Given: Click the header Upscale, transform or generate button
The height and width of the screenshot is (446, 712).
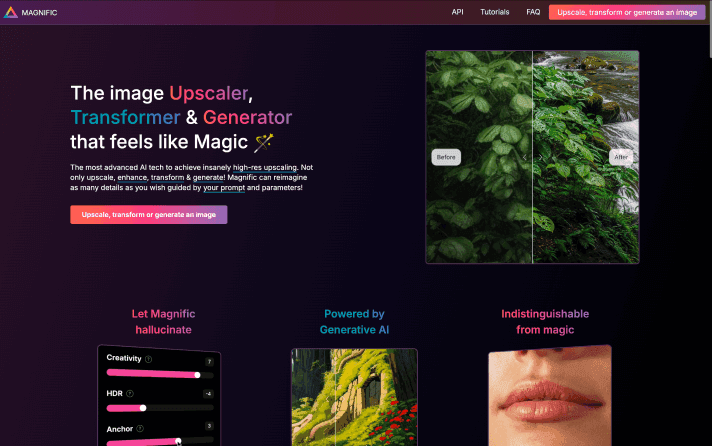Looking at the screenshot, I should coord(627,12).
